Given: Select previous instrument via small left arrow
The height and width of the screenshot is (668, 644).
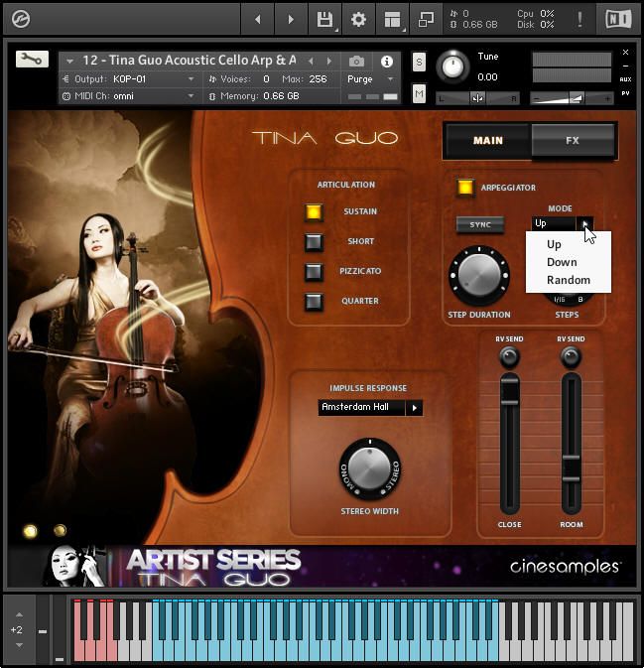Looking at the screenshot, I should pos(311,61).
